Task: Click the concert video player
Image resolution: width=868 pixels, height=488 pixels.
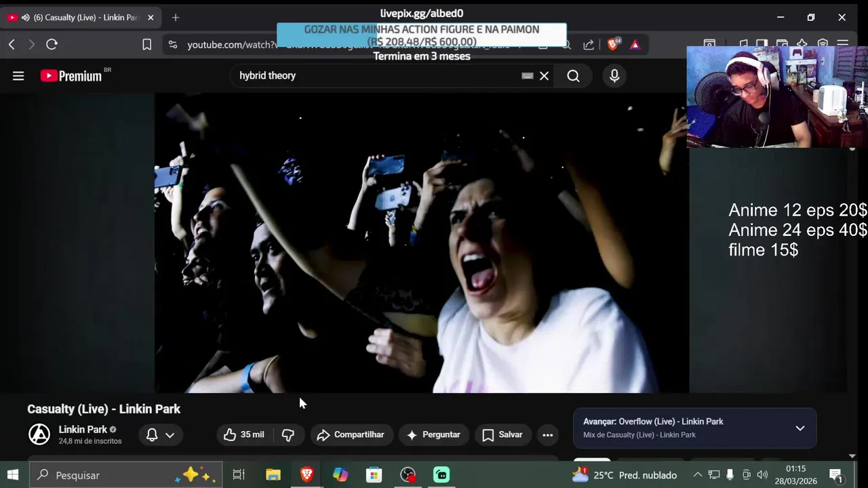Action: [422, 243]
